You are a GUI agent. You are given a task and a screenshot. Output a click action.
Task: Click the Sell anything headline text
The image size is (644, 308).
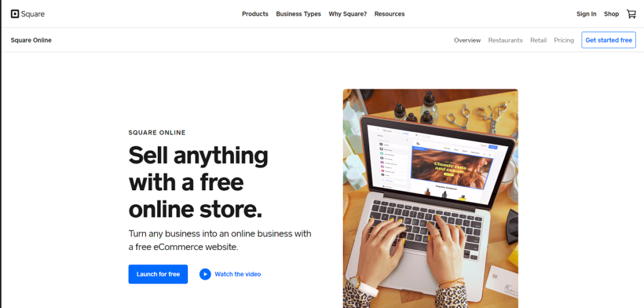pos(198,183)
